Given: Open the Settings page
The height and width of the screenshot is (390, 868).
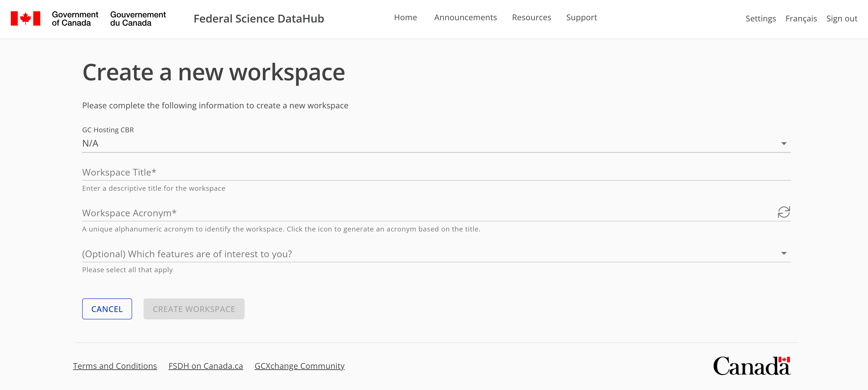Looking at the screenshot, I should point(761,19).
